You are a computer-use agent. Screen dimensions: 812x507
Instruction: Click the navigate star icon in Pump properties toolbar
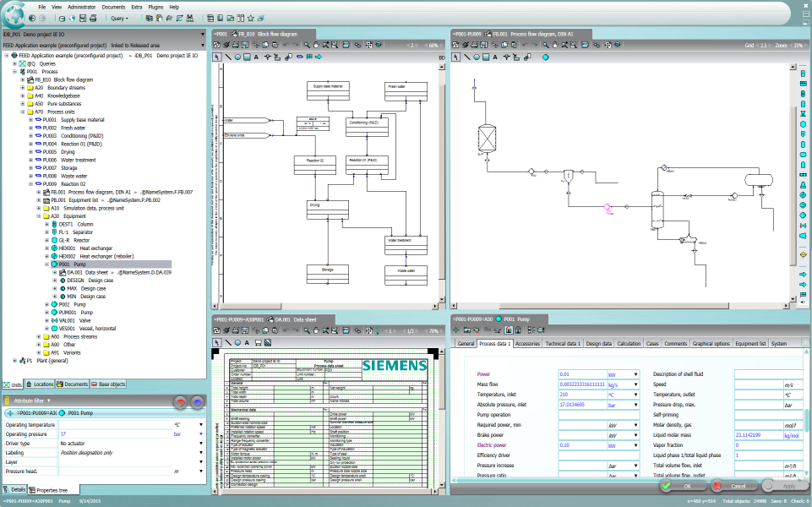pyautogui.click(x=455, y=330)
